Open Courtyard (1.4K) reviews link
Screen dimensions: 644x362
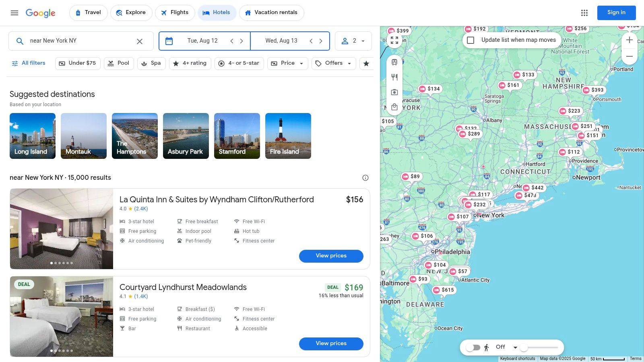(141, 296)
